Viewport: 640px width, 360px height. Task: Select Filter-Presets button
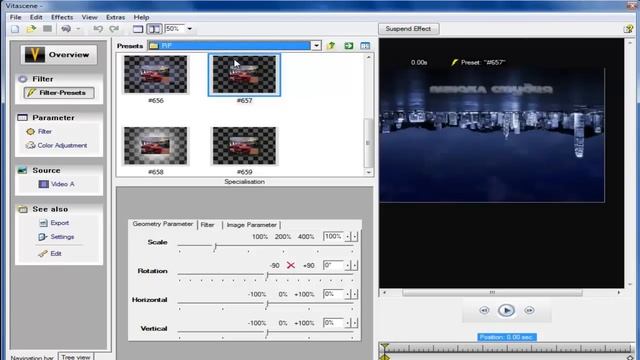pos(59,93)
